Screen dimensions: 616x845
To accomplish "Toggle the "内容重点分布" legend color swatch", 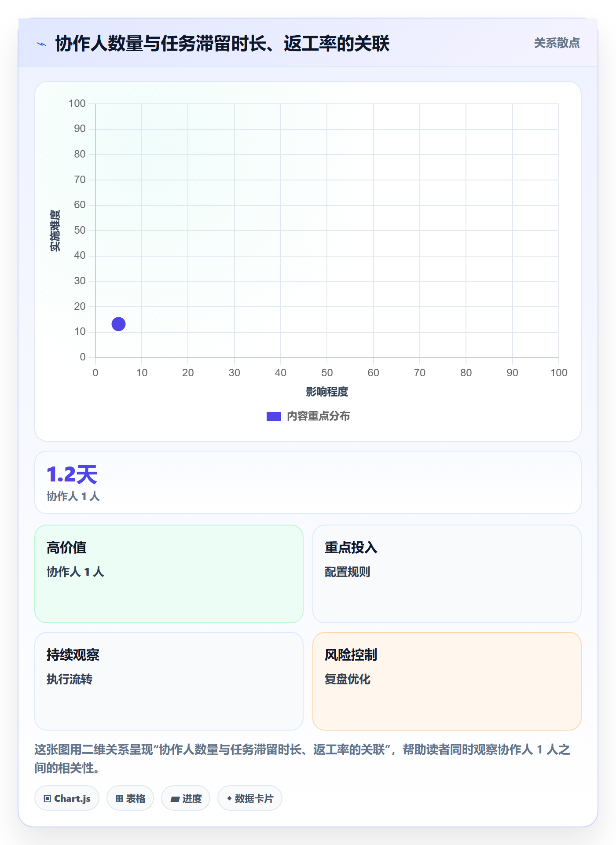I will tap(273, 416).
